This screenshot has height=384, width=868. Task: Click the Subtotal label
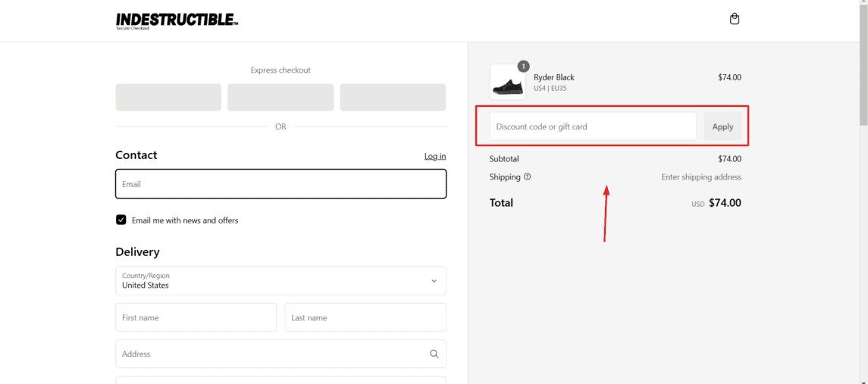click(504, 159)
